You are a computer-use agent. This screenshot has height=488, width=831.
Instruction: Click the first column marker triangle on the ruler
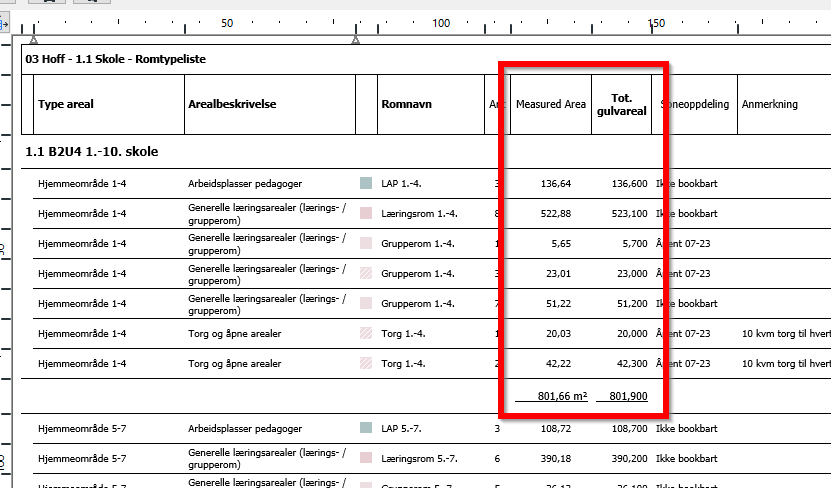[34, 40]
